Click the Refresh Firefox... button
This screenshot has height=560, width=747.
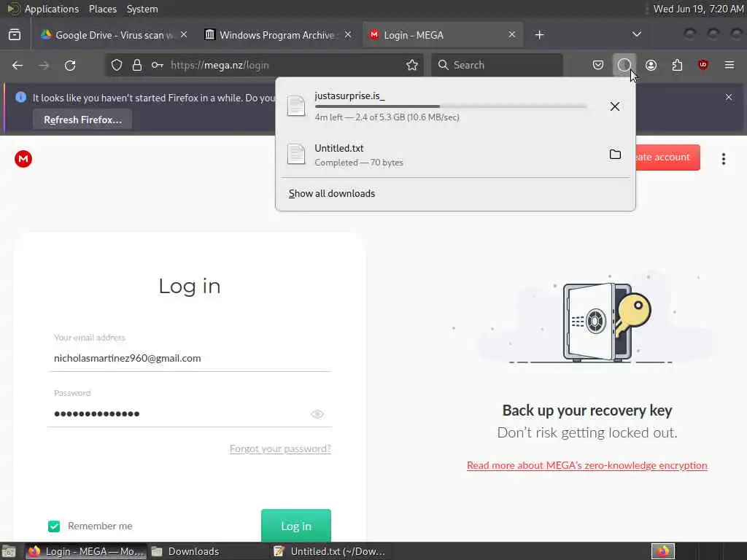click(x=82, y=120)
